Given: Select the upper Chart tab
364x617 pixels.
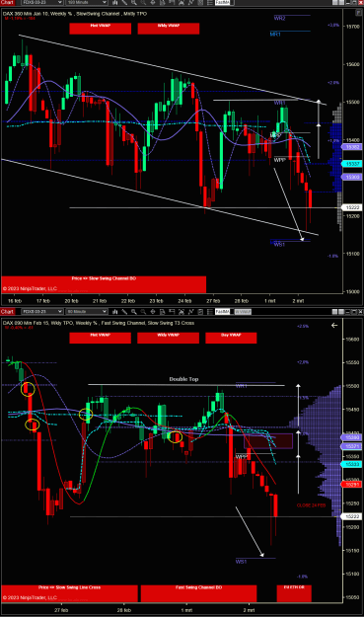Looking at the screenshot, I should coord(8,2).
